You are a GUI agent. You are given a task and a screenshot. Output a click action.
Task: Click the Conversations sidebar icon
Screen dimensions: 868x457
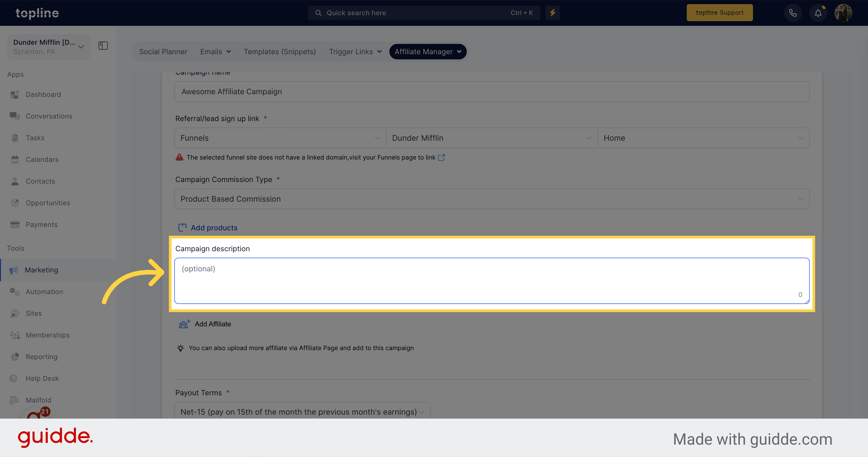[x=14, y=116]
